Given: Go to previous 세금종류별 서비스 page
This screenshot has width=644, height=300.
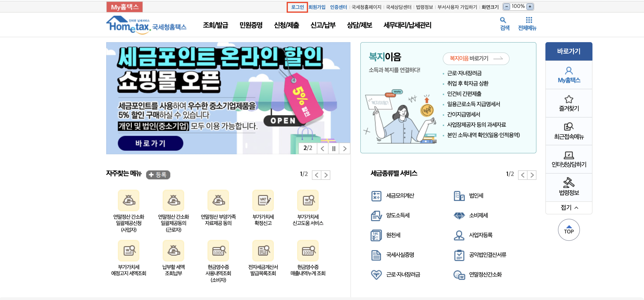Looking at the screenshot, I should pos(523,175).
